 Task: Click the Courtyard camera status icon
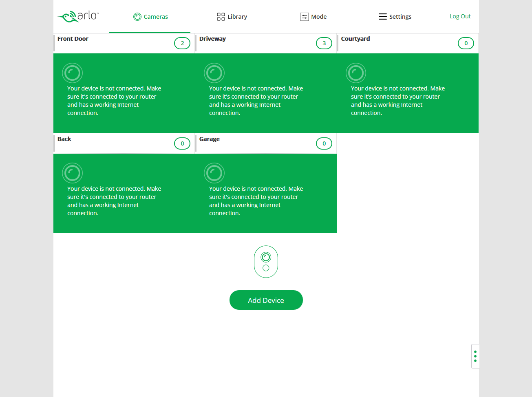coord(356,73)
